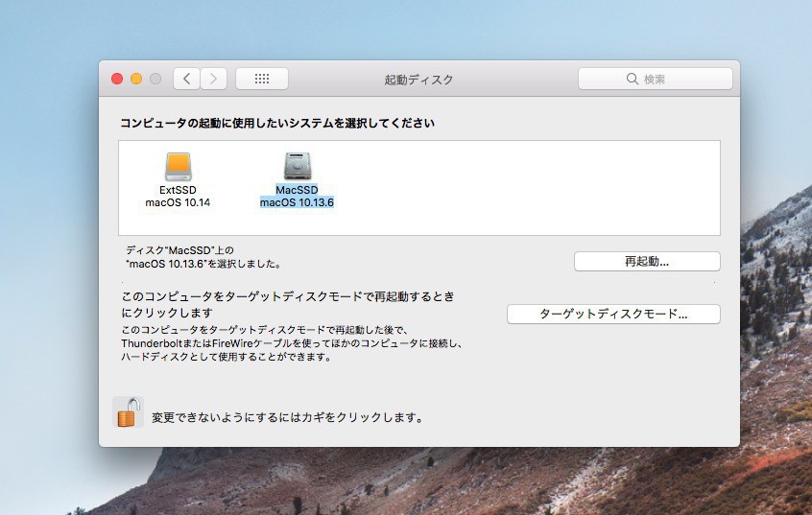The width and height of the screenshot is (812, 515).
Task: Go back with the left chevron
Action: coord(187,80)
